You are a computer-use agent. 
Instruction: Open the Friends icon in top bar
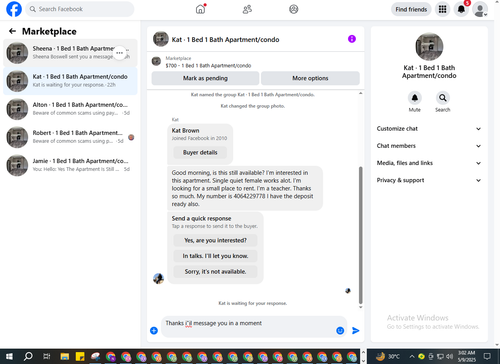[247, 9]
